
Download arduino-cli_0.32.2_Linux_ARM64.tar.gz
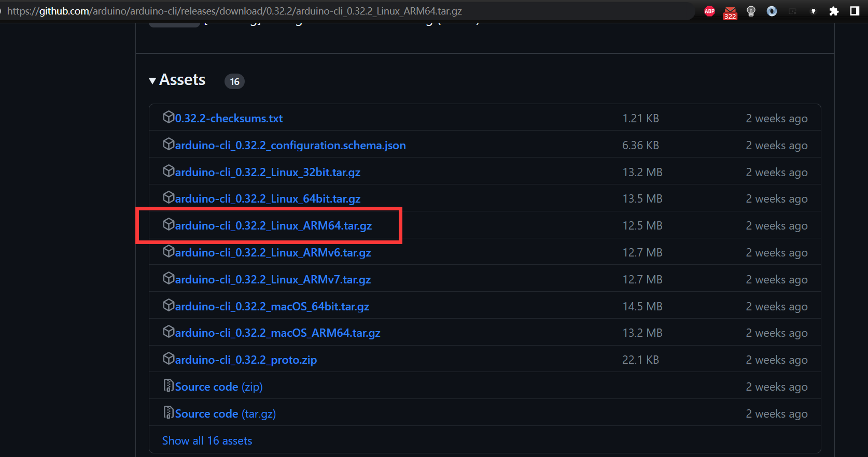point(273,226)
